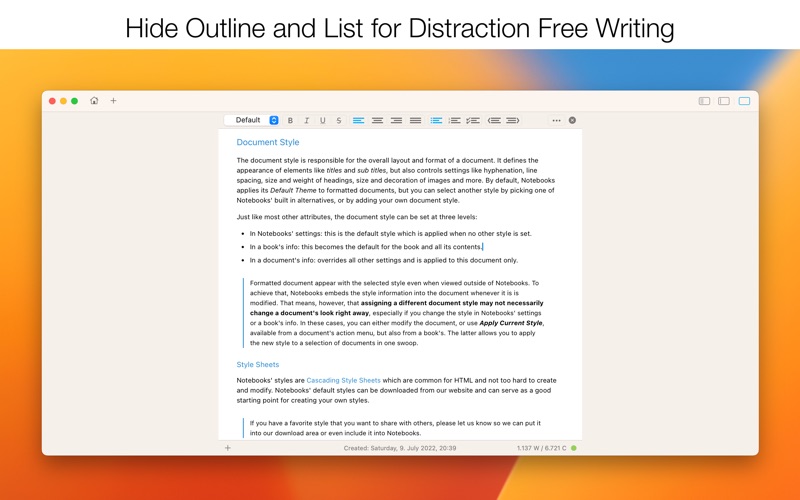Screen dimensions: 800x500
Task: Open the Cascading Style Sheets link
Action: tap(343, 380)
